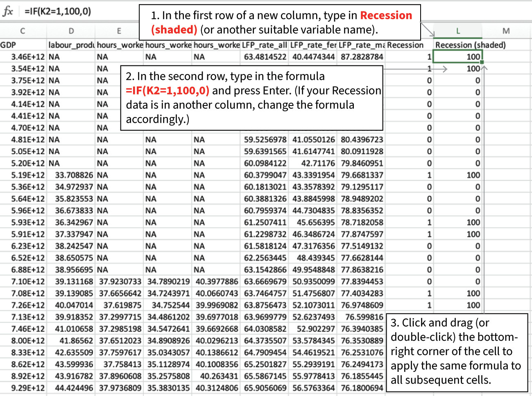
Task: Select the highlighted cell containing 100 in L2
Action: [x=458, y=57]
